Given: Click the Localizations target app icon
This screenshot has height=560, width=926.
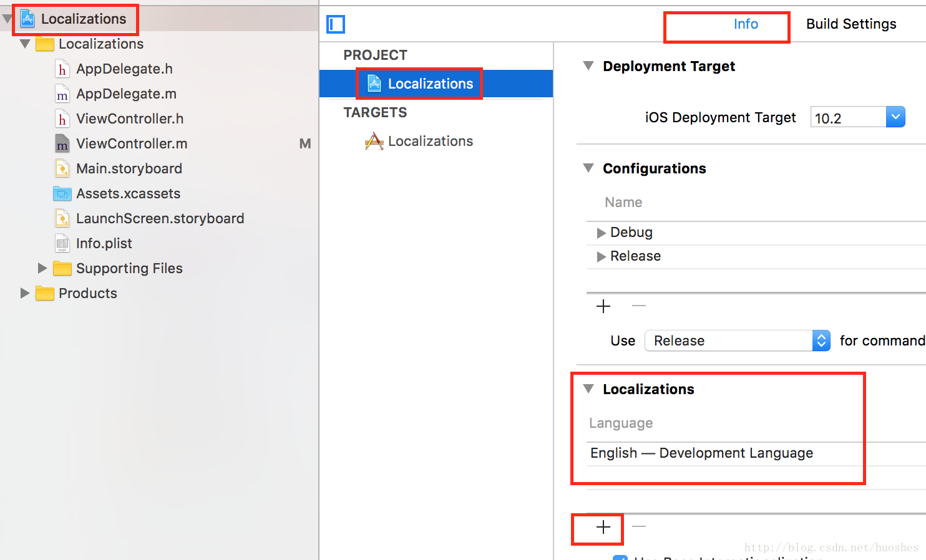Looking at the screenshot, I should pyautogui.click(x=374, y=142).
